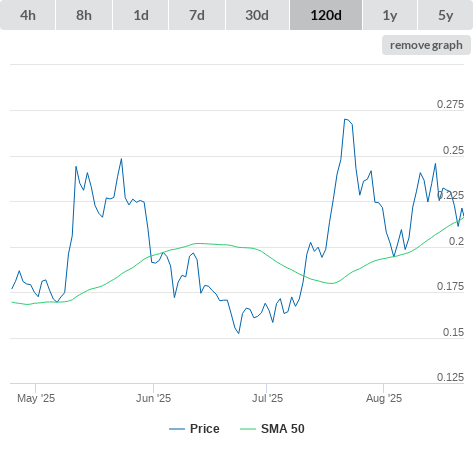
Task: Choose the 1d chart range
Action: click(141, 15)
